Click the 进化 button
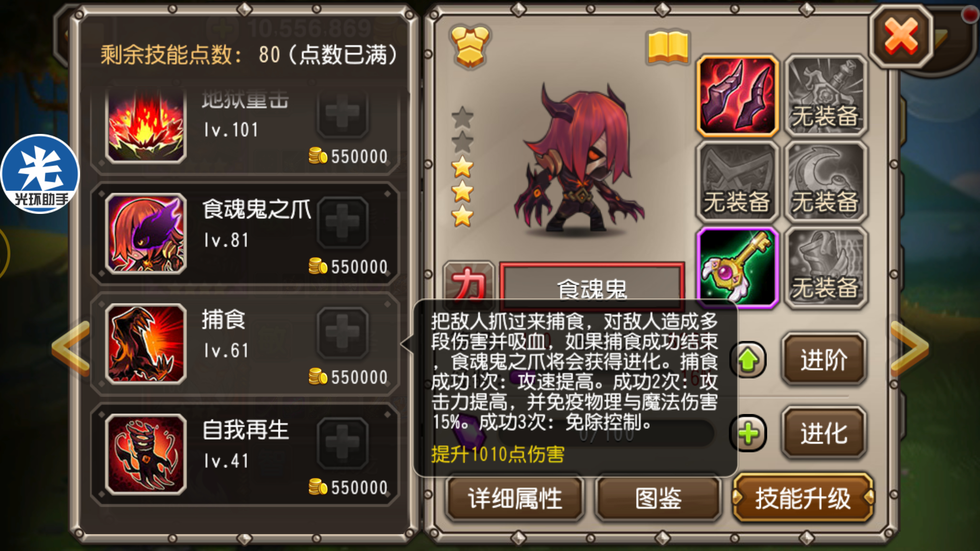 click(x=824, y=433)
